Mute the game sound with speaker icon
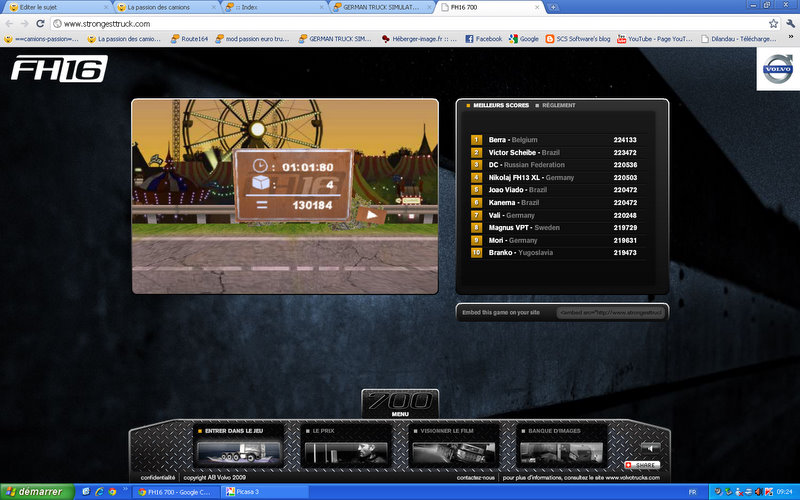The width and height of the screenshot is (800, 500). click(x=650, y=448)
